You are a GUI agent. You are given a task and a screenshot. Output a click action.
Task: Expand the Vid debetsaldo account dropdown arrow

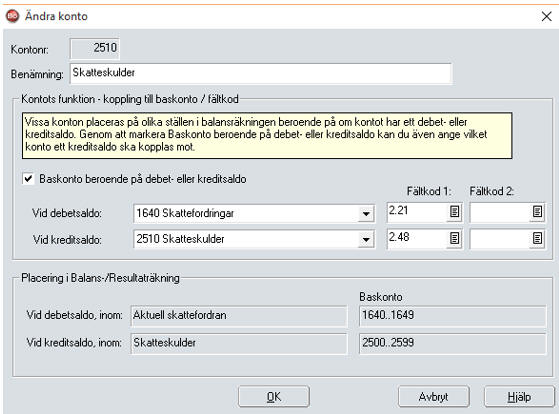(x=366, y=214)
